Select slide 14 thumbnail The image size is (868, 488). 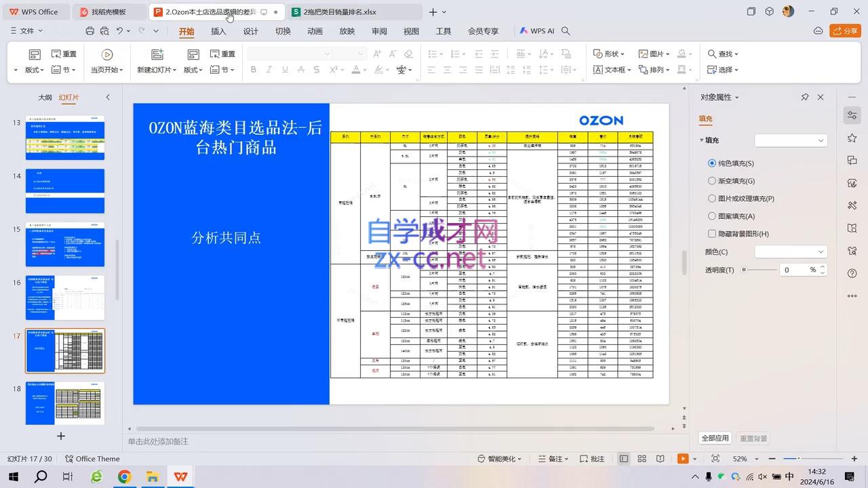point(65,191)
